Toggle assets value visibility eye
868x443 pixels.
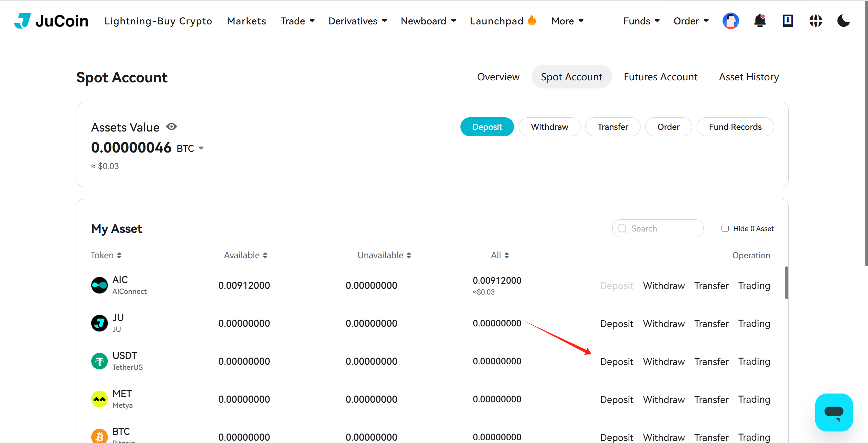coord(172,127)
